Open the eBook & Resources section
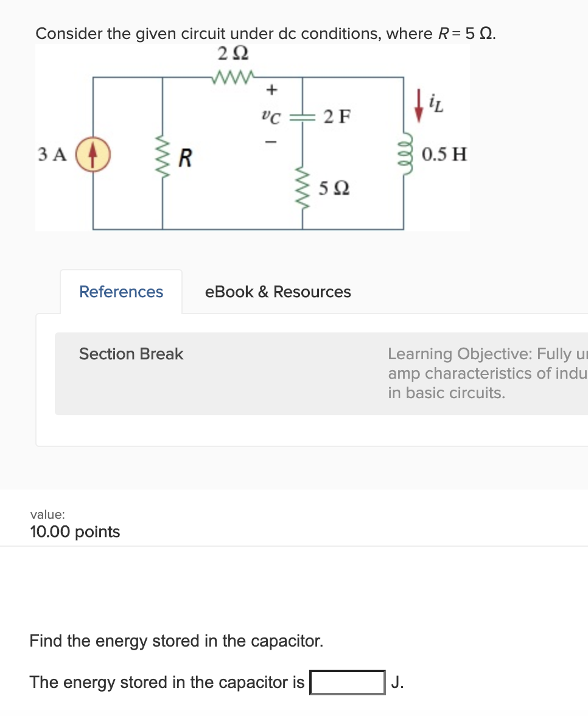 click(278, 292)
